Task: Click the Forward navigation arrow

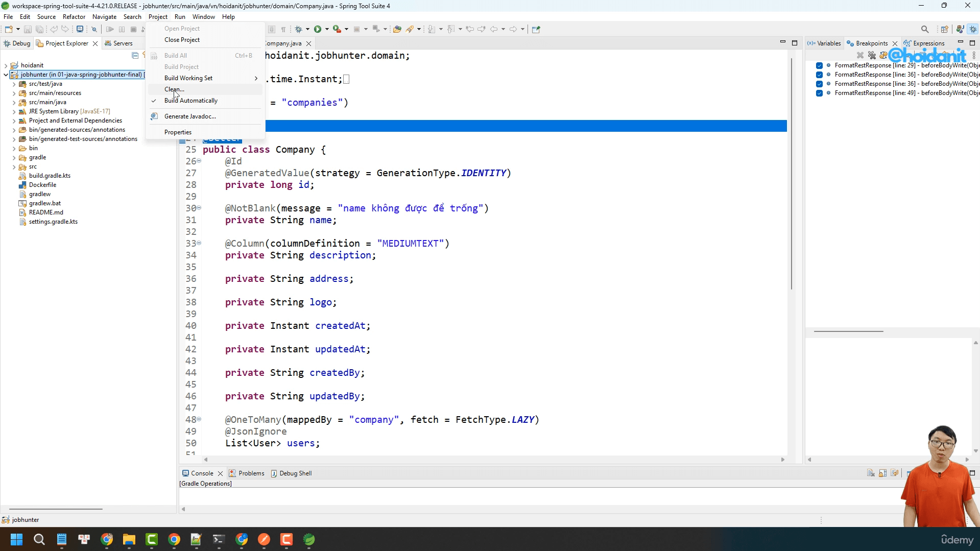Action: point(513,29)
